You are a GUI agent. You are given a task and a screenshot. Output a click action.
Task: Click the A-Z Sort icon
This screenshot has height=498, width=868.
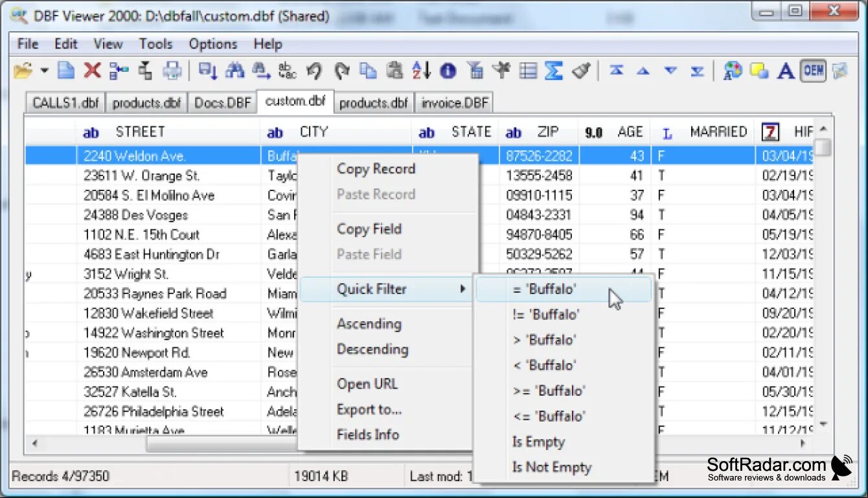click(421, 71)
